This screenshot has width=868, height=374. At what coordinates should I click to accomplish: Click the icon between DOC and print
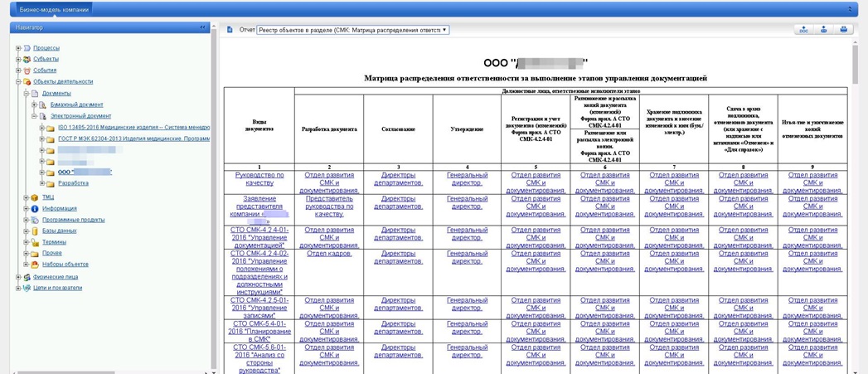pos(823,30)
